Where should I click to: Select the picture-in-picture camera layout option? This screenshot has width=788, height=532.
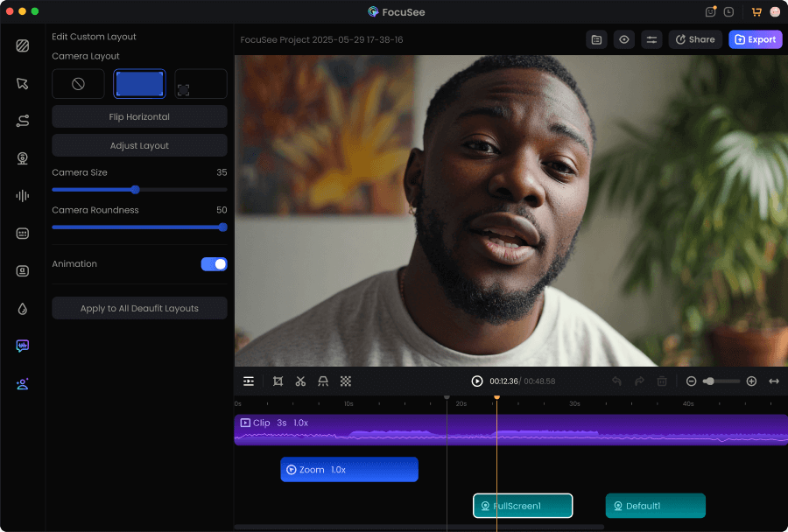coord(201,84)
